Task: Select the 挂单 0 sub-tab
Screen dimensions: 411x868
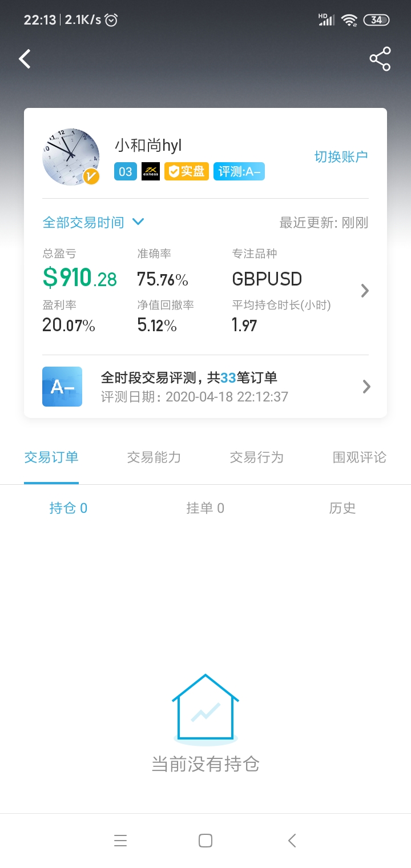Action: click(x=205, y=508)
